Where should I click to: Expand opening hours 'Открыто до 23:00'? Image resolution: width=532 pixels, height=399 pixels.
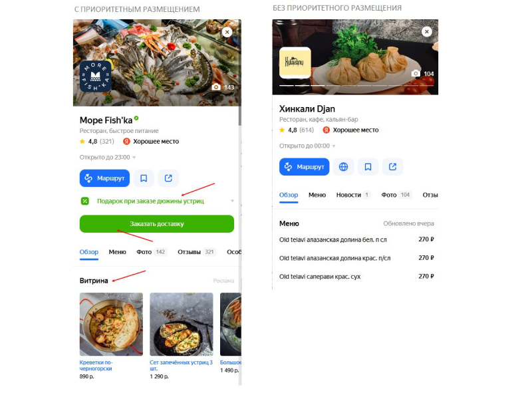coord(108,157)
